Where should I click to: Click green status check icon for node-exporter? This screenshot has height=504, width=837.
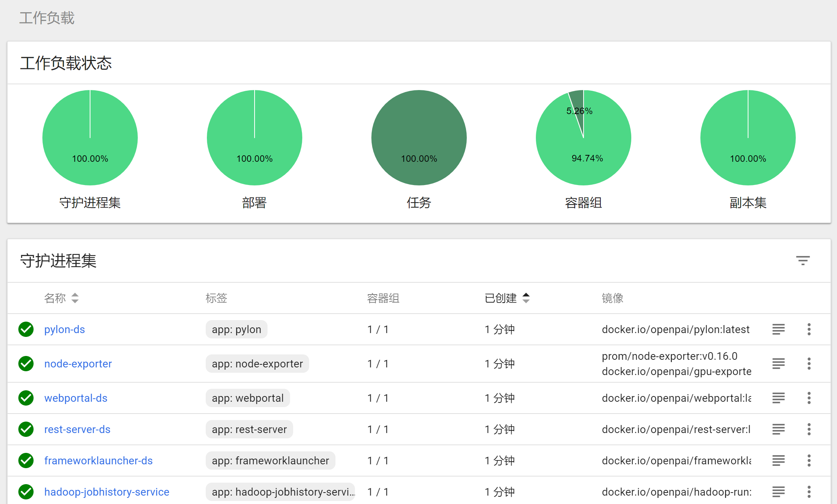coord(26,364)
